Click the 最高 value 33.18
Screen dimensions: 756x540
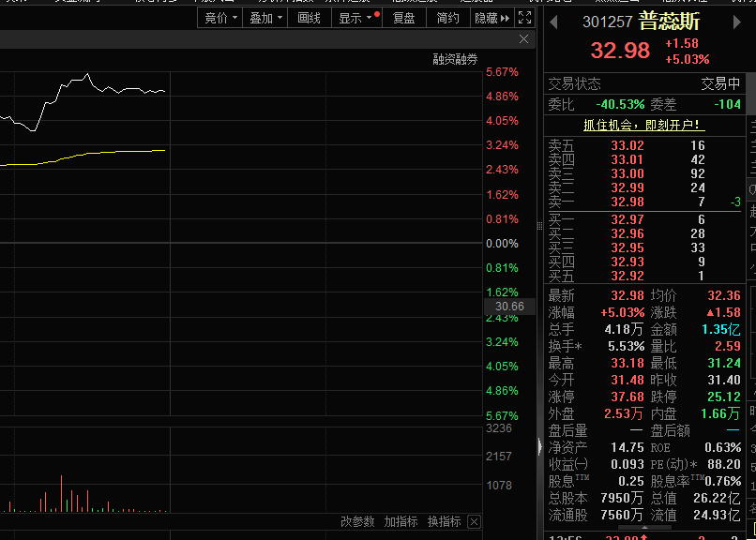(x=627, y=363)
